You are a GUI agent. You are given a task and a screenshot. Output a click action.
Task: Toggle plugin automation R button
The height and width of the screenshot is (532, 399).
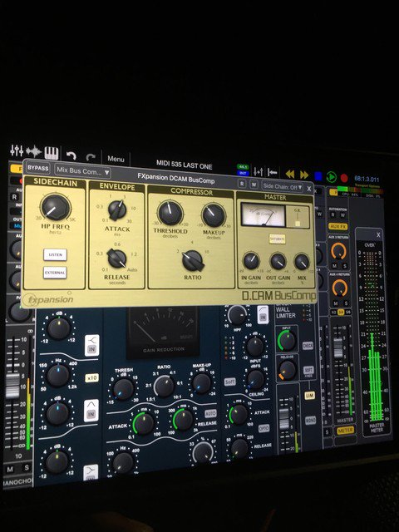point(242,184)
